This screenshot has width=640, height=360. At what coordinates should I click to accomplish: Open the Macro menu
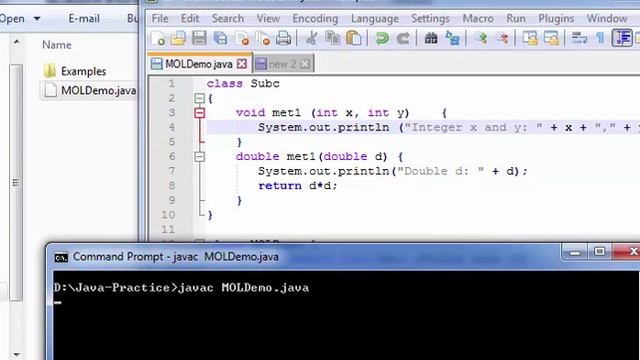478,18
